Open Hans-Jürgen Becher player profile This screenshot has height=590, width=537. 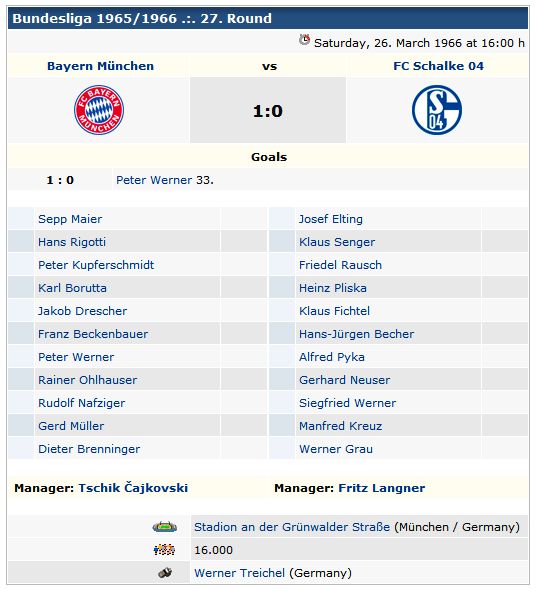(356, 334)
